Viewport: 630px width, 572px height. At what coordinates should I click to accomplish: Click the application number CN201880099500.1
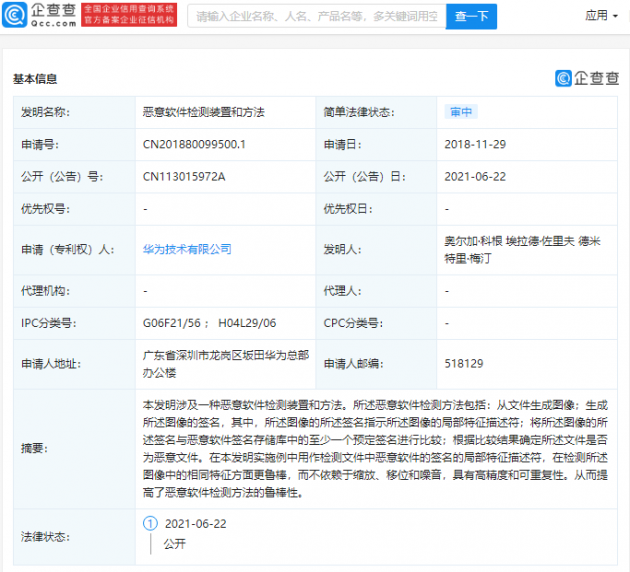194,144
